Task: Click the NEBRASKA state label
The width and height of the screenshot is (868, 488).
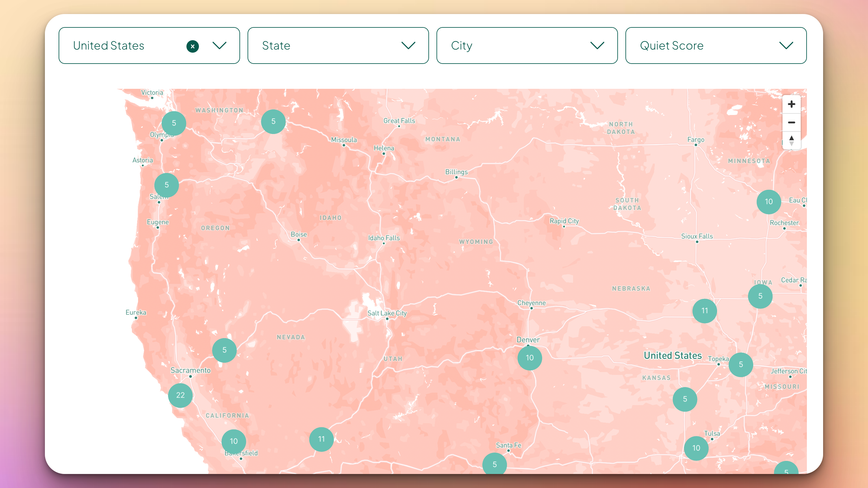Action: (x=631, y=289)
